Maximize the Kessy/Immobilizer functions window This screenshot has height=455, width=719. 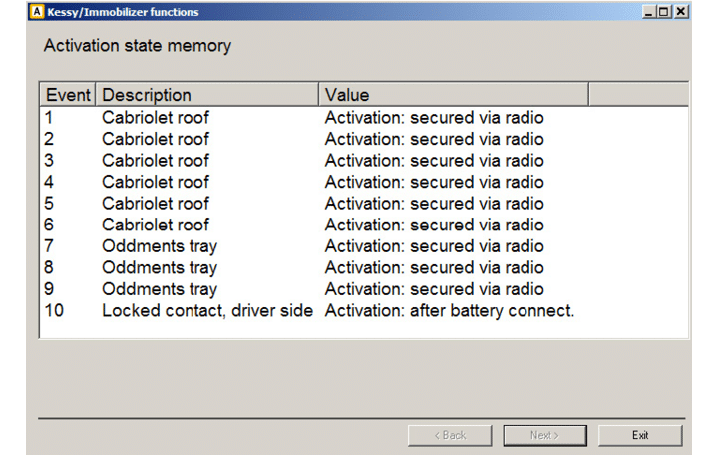tap(664, 12)
